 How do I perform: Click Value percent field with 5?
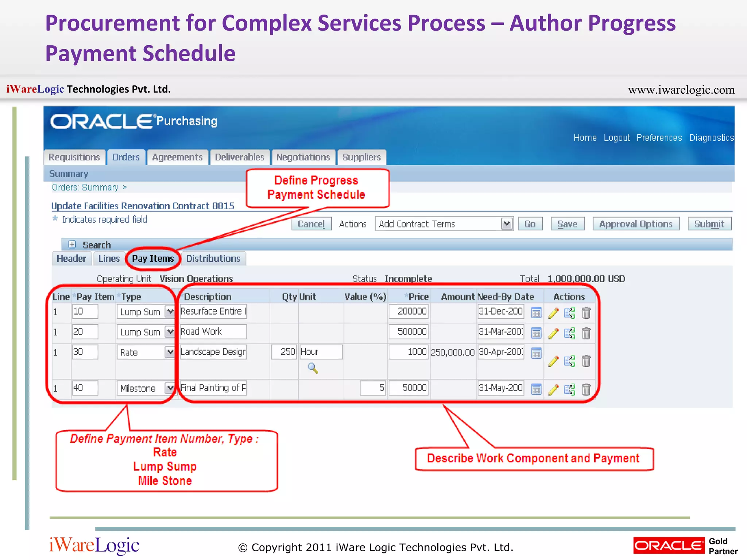[x=373, y=388]
